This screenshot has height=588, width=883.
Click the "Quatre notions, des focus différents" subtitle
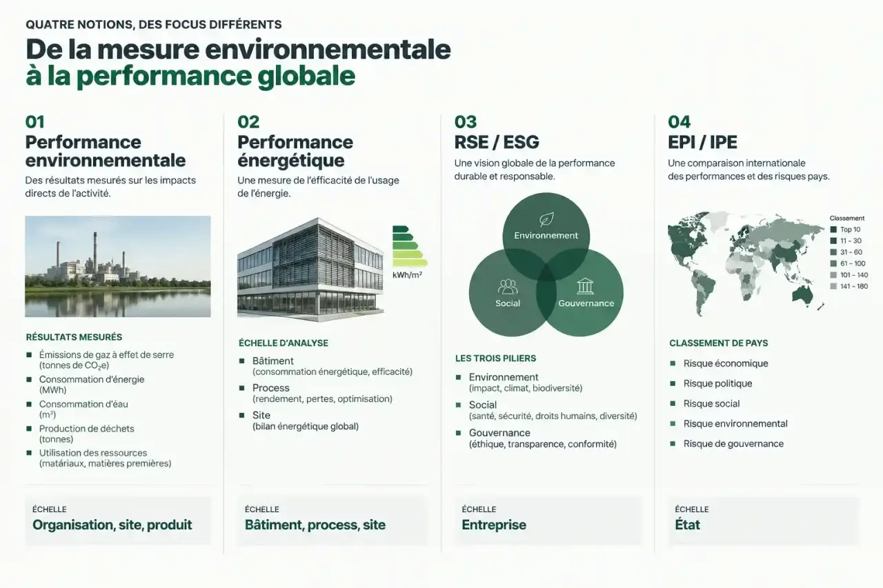click(154, 25)
